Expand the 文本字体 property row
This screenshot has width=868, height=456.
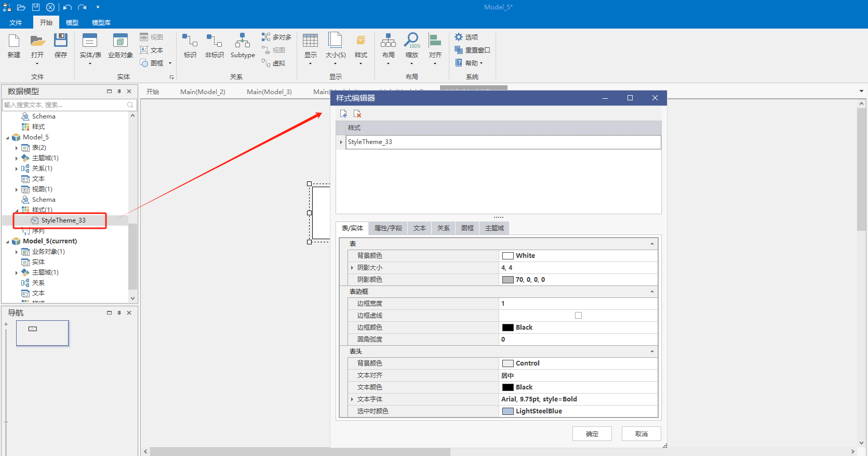click(352, 399)
